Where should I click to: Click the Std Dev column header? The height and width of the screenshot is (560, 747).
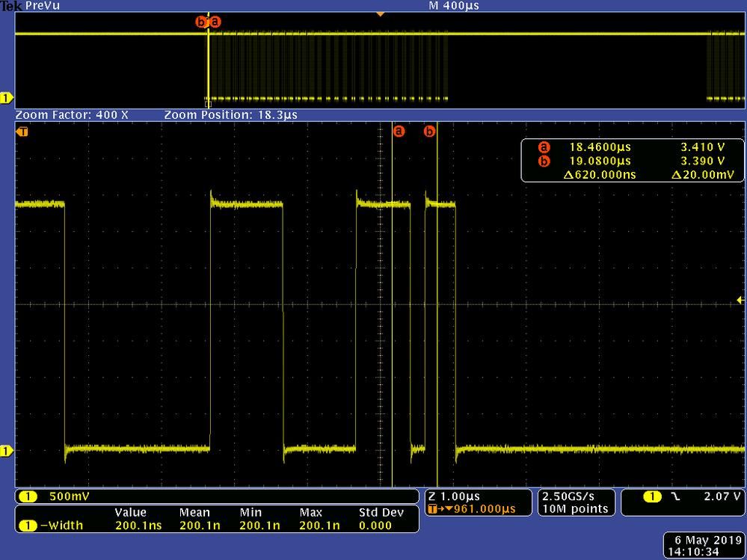point(381,512)
